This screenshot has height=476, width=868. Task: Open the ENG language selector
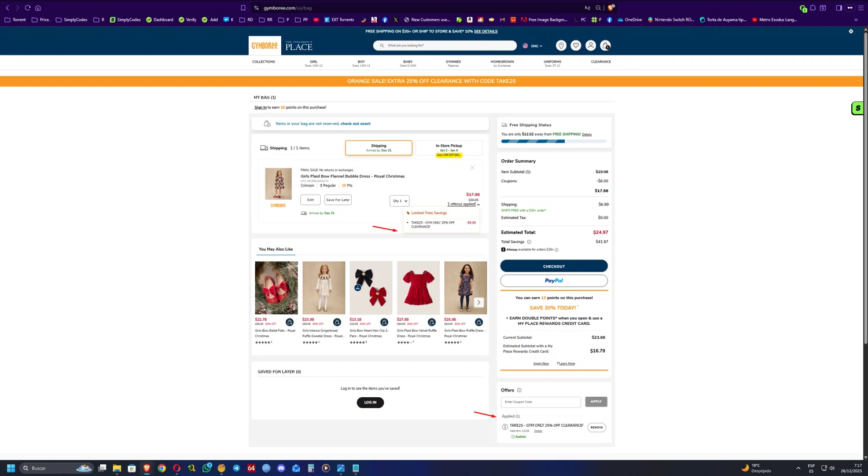532,46
